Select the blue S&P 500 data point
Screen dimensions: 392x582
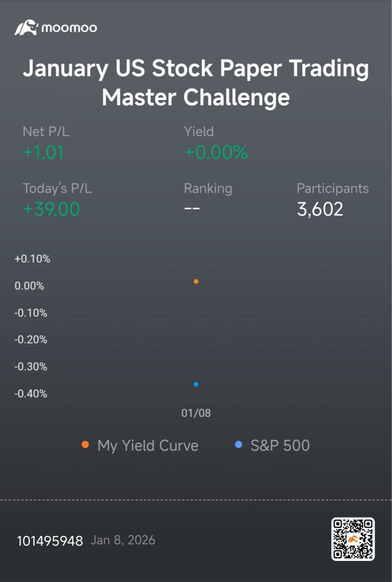tap(196, 384)
